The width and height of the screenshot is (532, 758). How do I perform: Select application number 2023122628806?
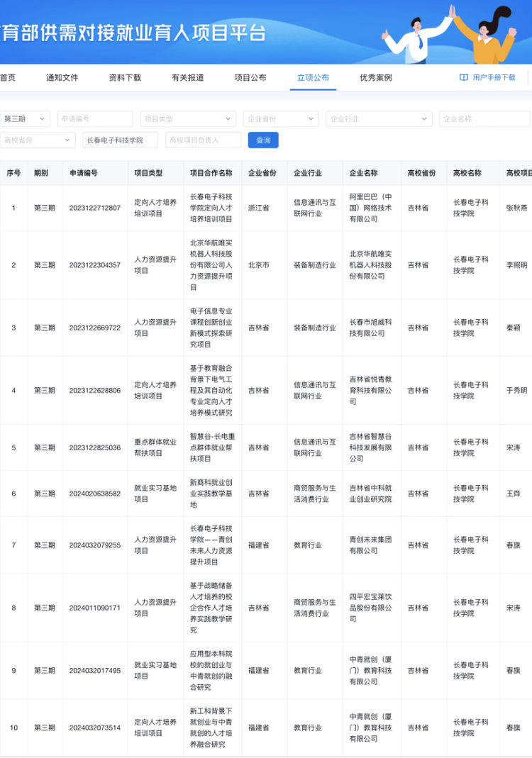[95, 391]
